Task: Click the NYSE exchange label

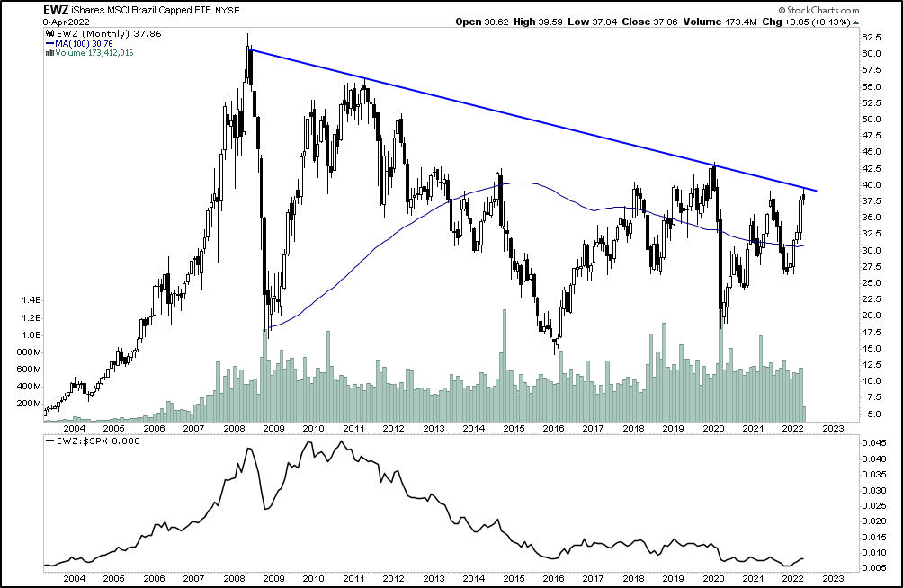Action: [x=228, y=11]
